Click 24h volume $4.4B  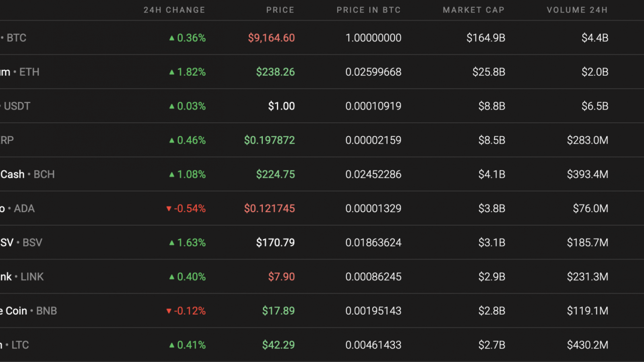click(595, 38)
